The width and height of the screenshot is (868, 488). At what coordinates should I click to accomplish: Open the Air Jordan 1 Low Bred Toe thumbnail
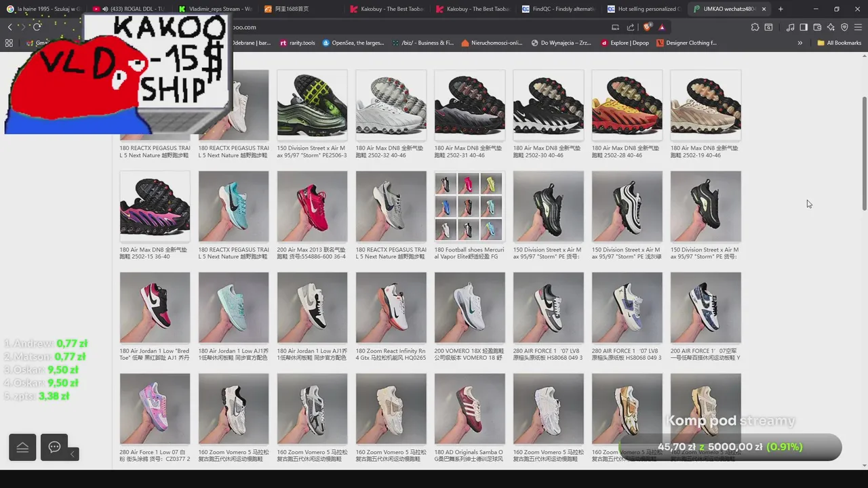[x=155, y=308]
